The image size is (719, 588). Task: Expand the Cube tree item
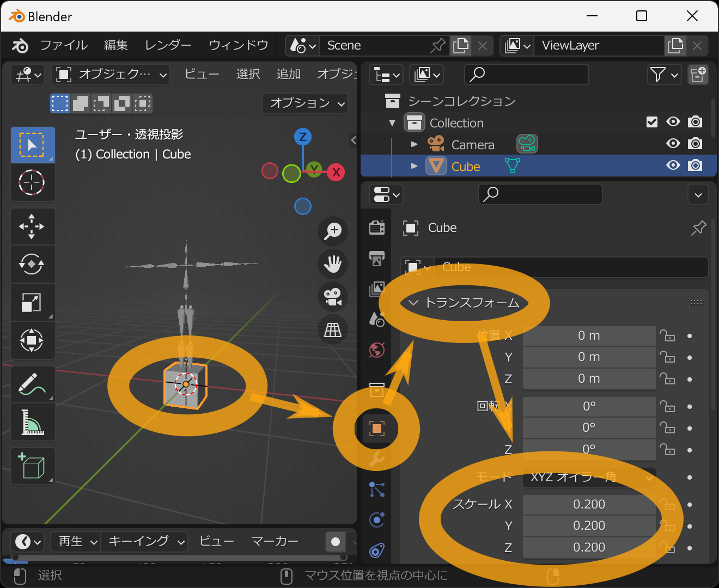(x=415, y=166)
